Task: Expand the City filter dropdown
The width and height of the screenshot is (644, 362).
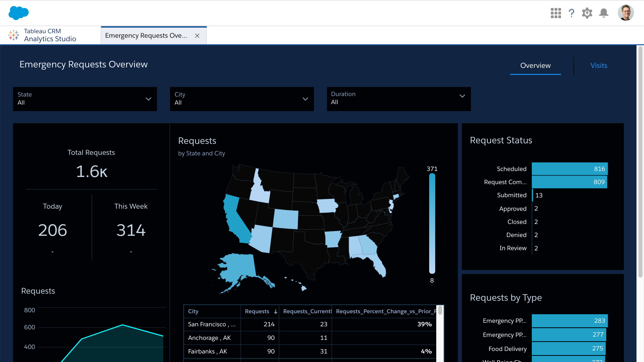Action: 305,99
